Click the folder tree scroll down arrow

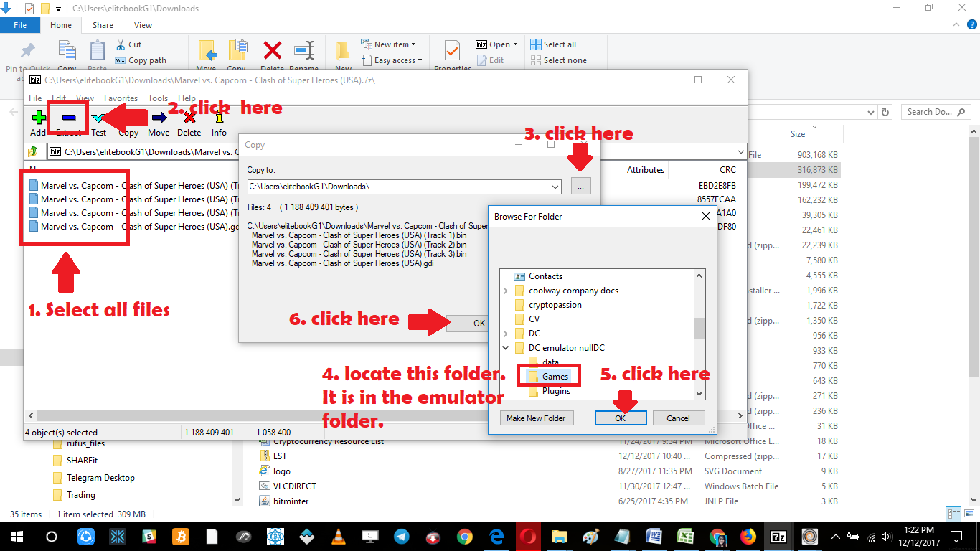tap(699, 393)
